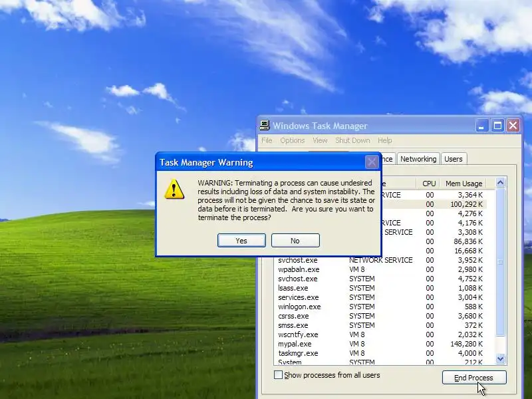Open the File menu in Task Manager

[x=267, y=140]
